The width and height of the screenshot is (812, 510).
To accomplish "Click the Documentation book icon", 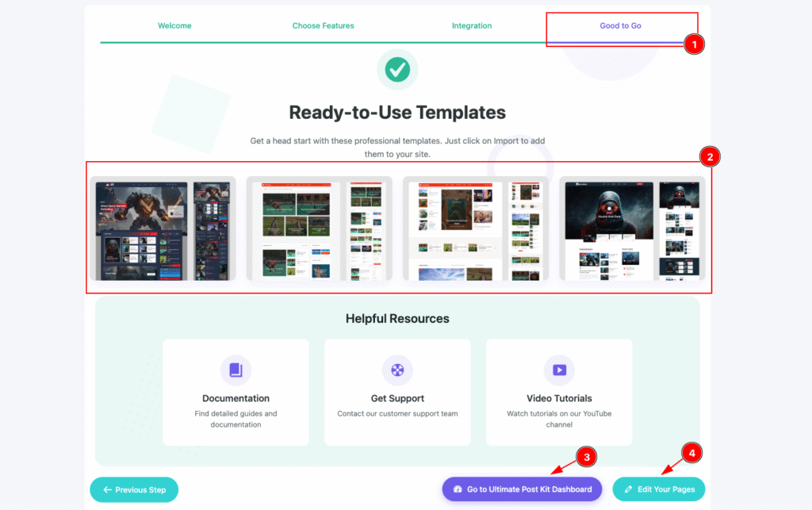I will coord(236,370).
